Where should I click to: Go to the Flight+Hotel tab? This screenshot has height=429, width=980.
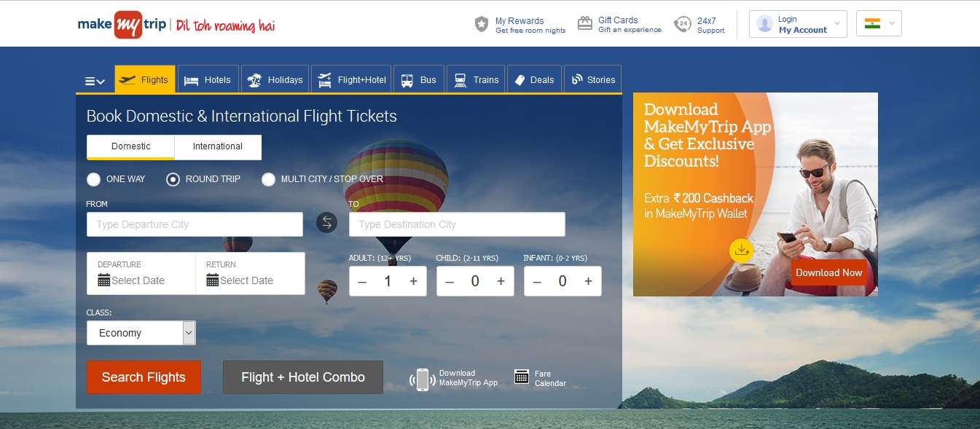click(352, 79)
